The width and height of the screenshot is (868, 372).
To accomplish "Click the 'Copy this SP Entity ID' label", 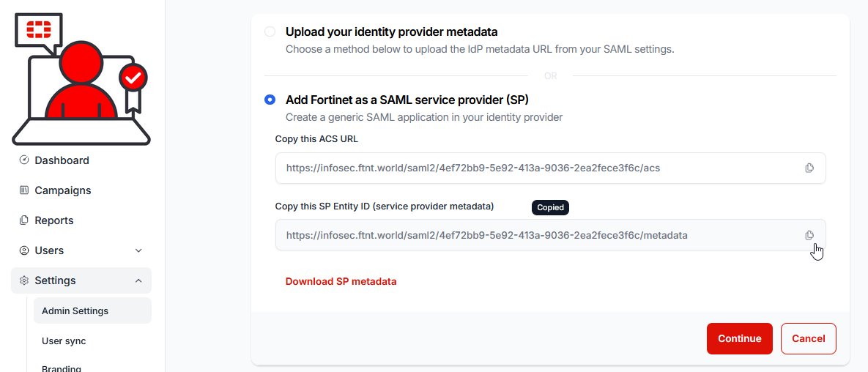I will pos(384,206).
